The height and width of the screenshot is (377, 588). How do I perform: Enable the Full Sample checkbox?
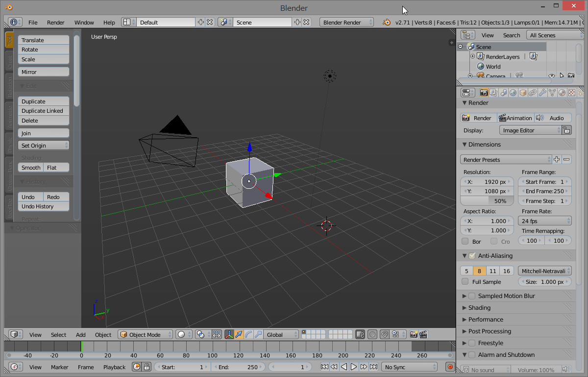465,282
